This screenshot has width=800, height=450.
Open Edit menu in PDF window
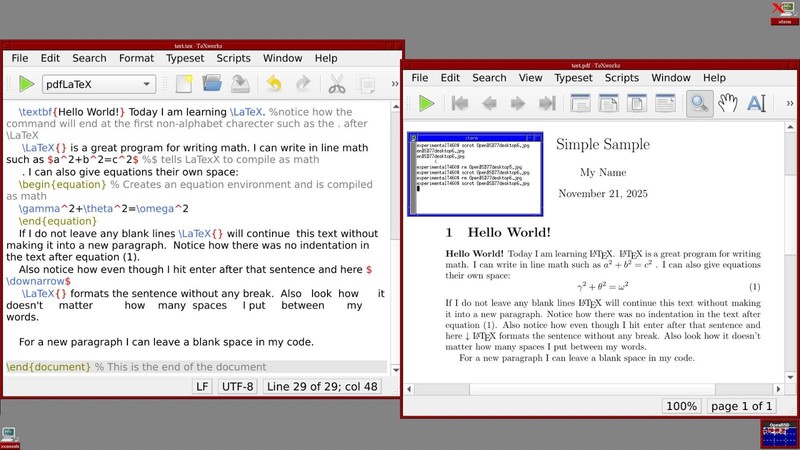coord(450,78)
